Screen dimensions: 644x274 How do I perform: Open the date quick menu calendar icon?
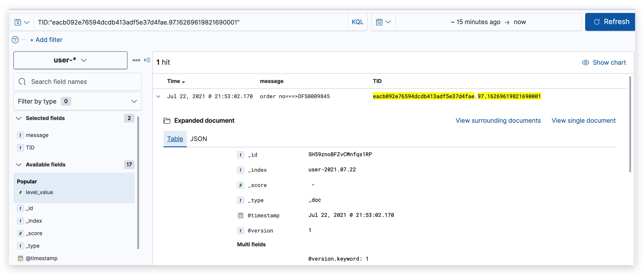[383, 22]
